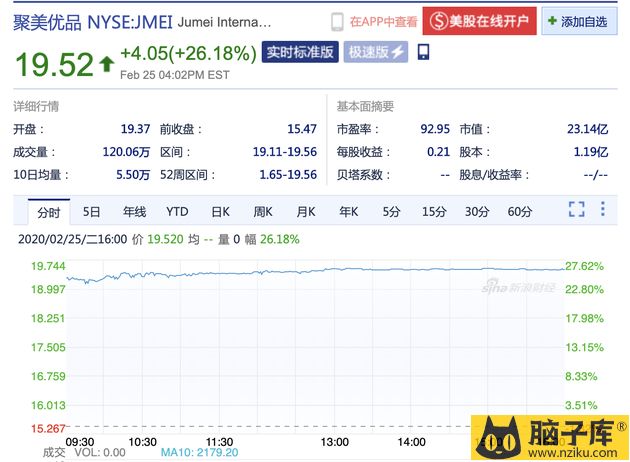Click the dollar icon in 美股在线开户 button

coord(438,21)
